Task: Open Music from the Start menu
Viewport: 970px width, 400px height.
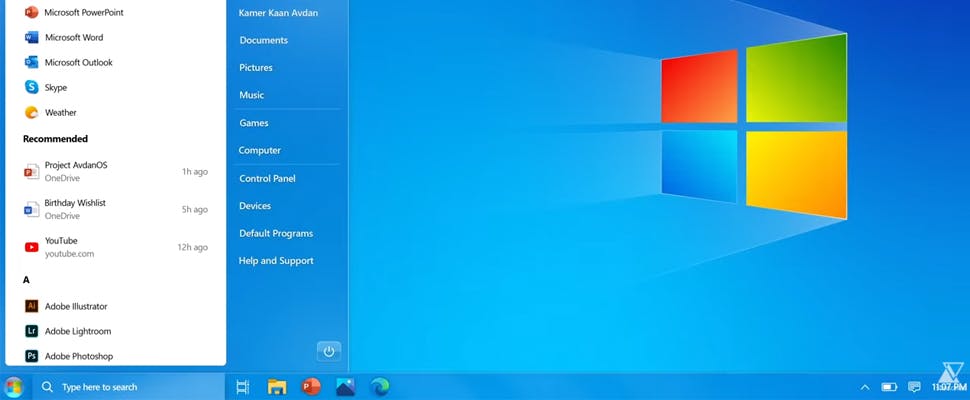Action: coord(252,95)
